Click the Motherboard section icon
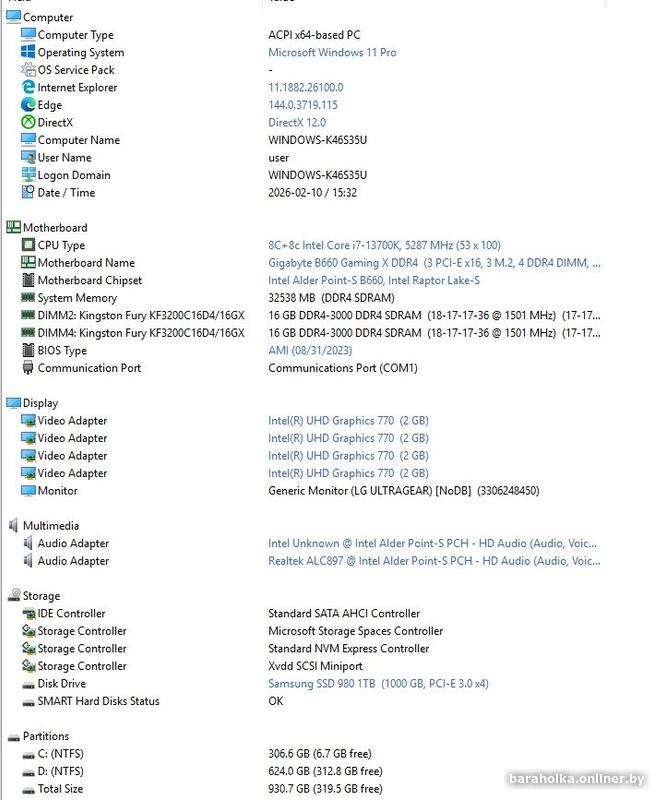Image resolution: width=665 pixels, height=800 pixels. tap(13, 227)
